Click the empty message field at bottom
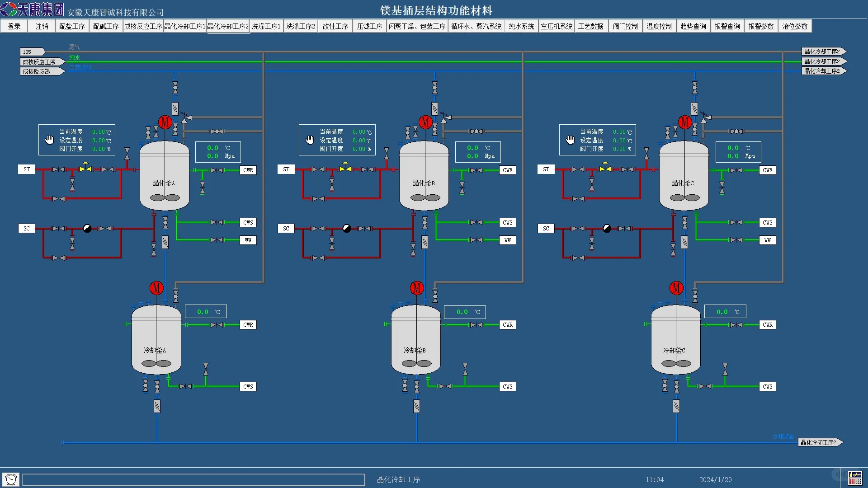 (193, 479)
